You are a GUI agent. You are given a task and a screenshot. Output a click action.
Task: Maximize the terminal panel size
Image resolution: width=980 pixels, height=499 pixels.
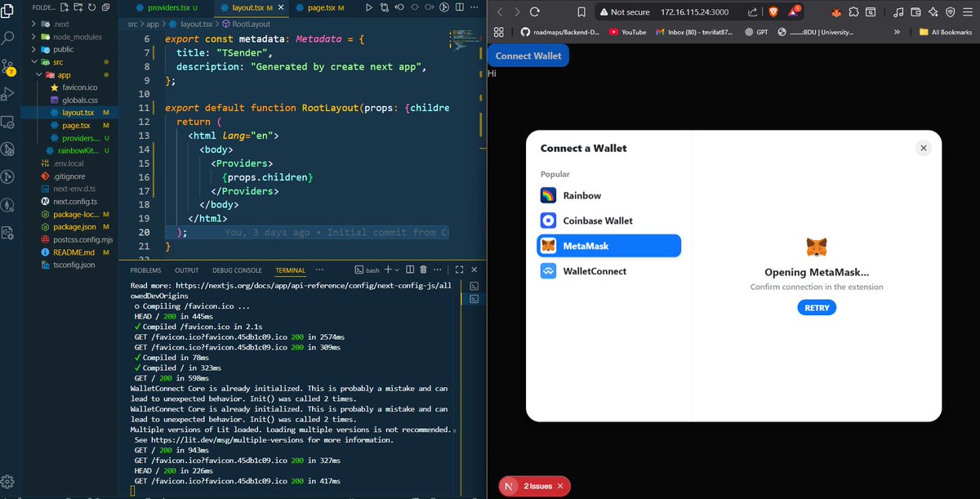pos(460,270)
